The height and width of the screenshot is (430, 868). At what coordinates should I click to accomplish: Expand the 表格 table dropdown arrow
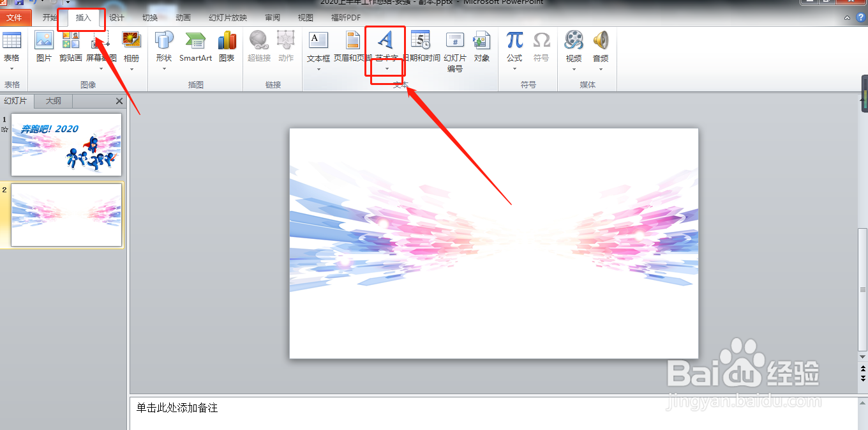(11, 69)
